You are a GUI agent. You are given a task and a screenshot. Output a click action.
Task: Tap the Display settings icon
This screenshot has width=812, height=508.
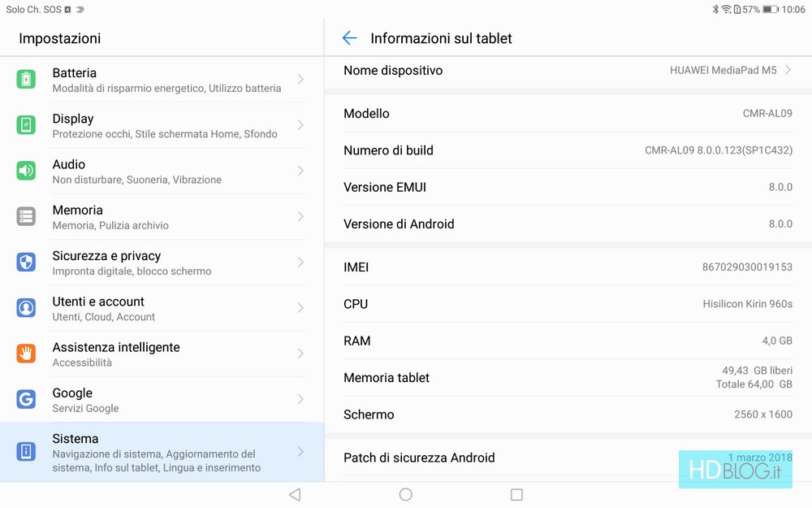[26, 125]
